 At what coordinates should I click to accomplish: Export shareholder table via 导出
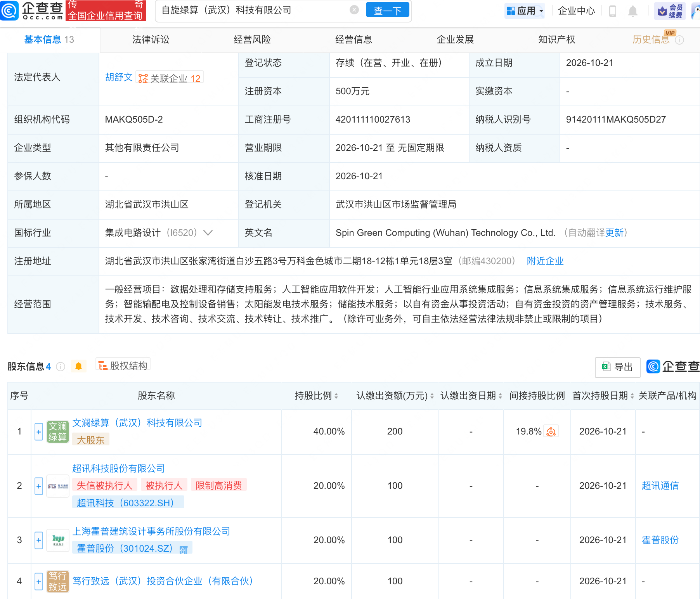point(617,367)
